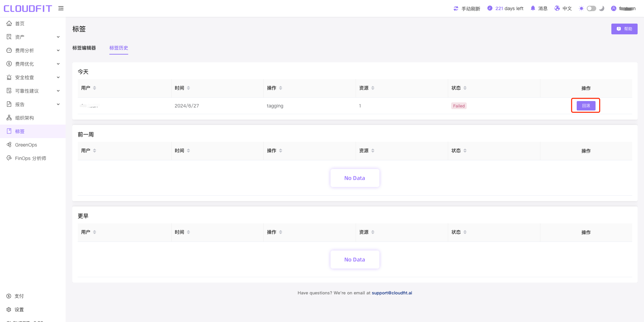Click No Data in 更早 table
Image resolution: width=644 pixels, height=322 pixels.
355,259
